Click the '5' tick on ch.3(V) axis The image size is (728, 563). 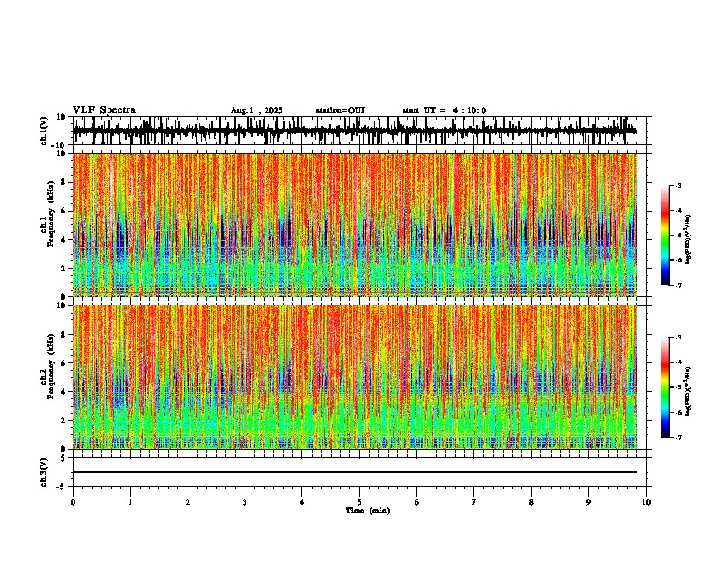(x=63, y=458)
